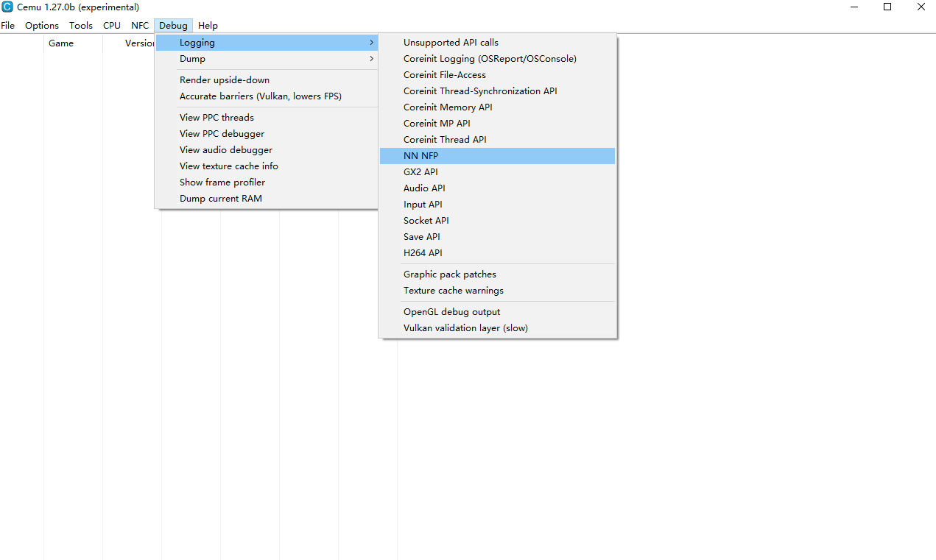Click the Cemu app icon in title bar
The image size is (936, 560).
[x=7, y=7]
